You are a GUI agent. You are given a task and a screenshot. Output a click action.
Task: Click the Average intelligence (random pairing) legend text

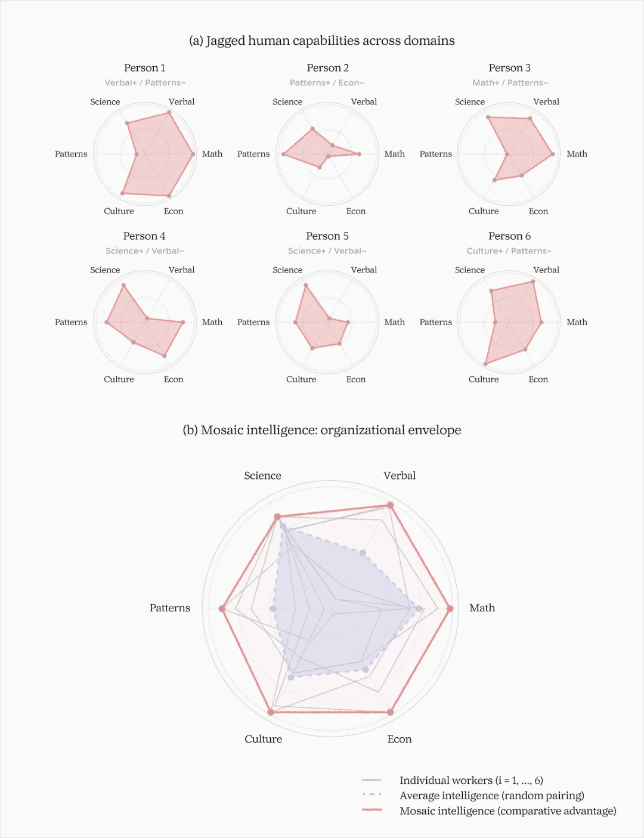pyautogui.click(x=492, y=796)
